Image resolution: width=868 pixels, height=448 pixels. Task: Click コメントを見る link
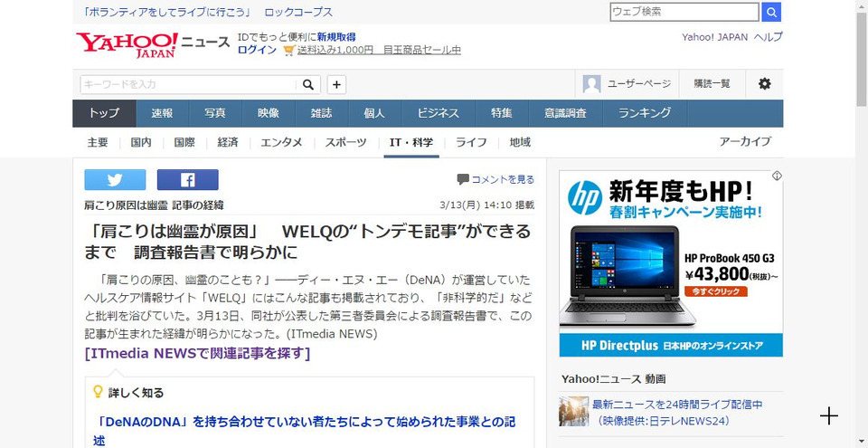tap(503, 179)
